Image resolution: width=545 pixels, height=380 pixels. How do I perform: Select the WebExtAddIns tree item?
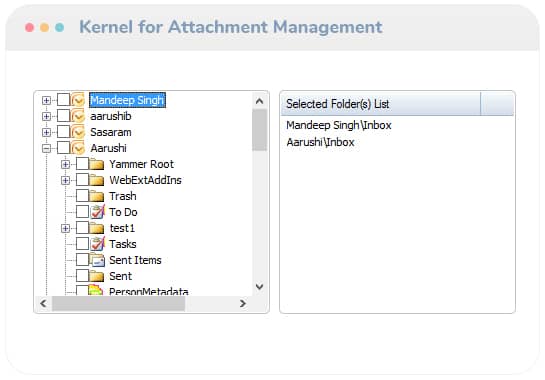click(x=145, y=180)
